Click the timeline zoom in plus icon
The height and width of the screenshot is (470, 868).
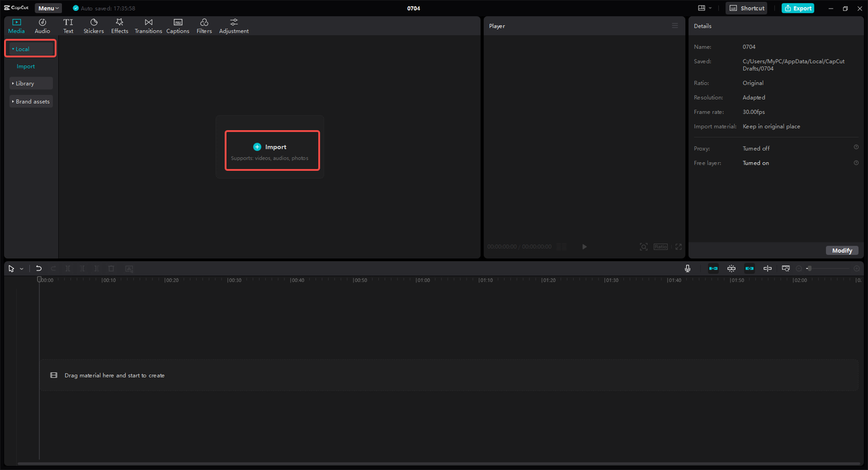point(856,269)
